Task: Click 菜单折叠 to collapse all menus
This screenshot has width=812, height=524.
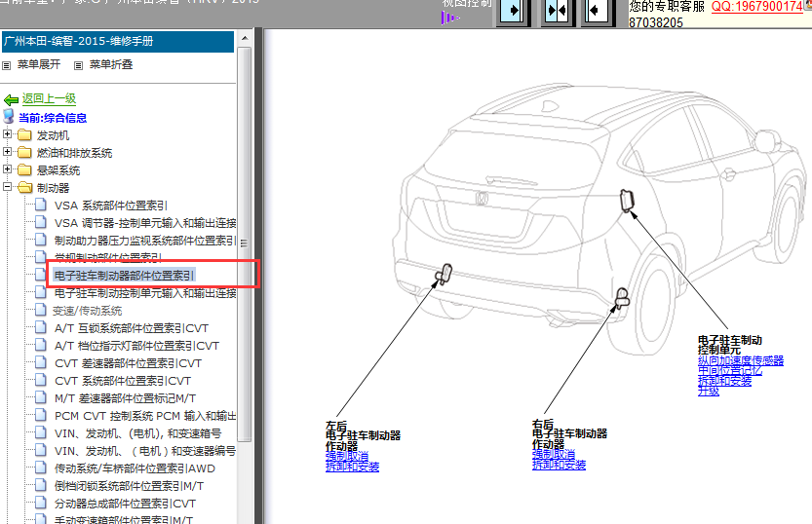Action: (x=111, y=64)
